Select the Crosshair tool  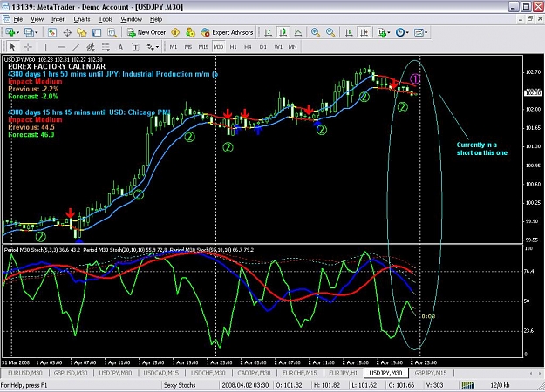[x=28, y=47]
